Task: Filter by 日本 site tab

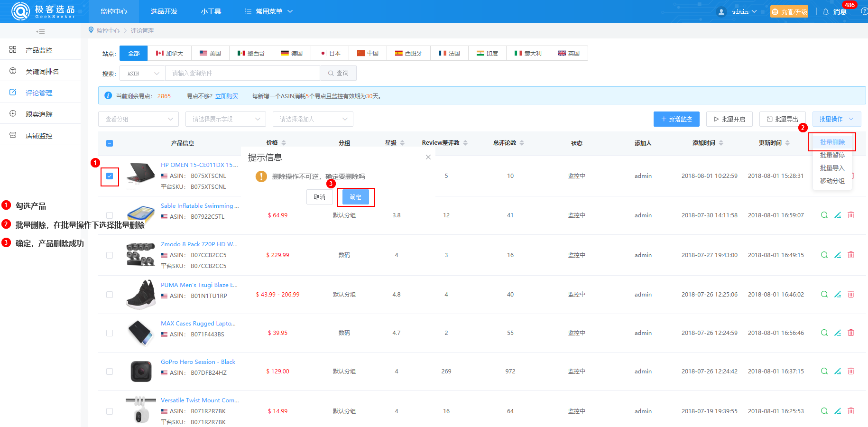Action: coord(330,53)
